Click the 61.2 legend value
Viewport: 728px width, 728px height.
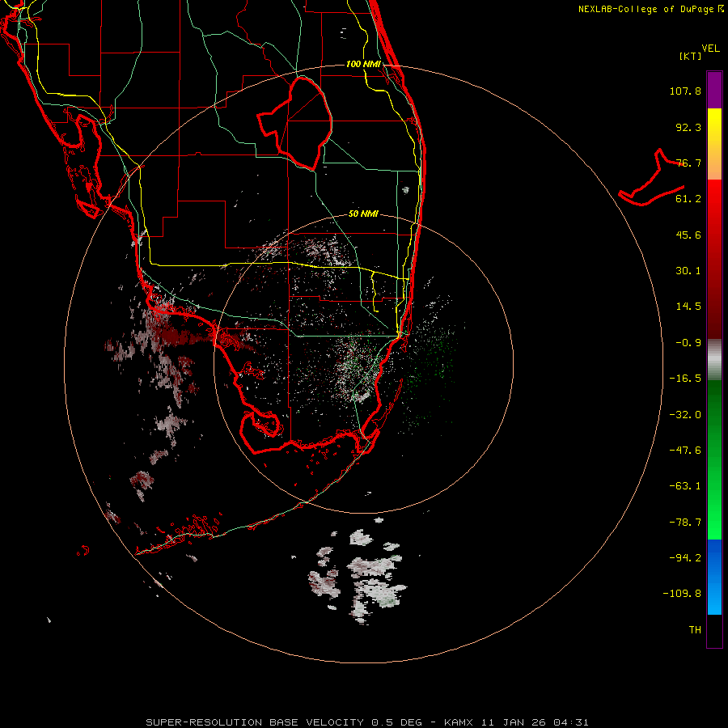click(688, 199)
